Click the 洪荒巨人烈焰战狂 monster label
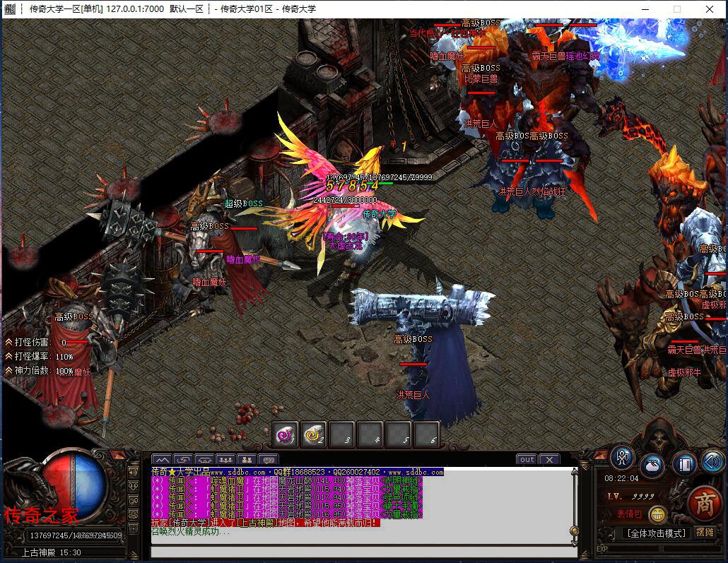 [532, 191]
